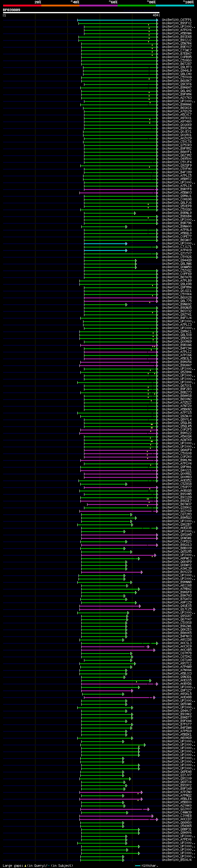Select sequence name UniRef100_A7PLC4
Image resolution: width=197 pixels, height=868 pixels.
(177, 186)
